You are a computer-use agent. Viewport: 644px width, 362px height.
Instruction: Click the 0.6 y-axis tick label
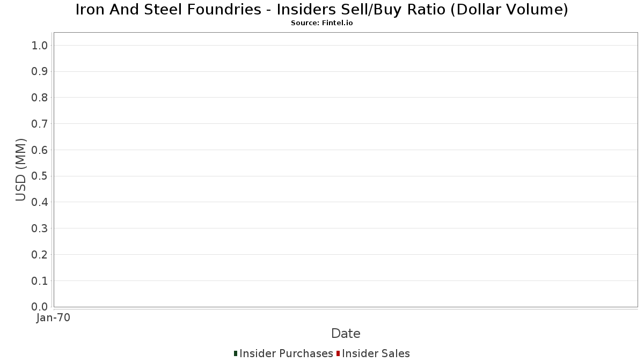pyautogui.click(x=40, y=150)
